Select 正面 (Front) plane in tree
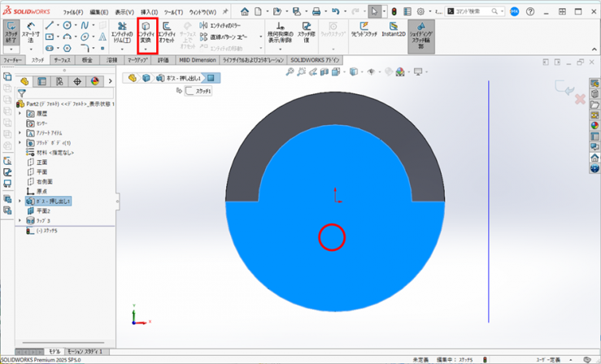The width and height of the screenshot is (601, 364). [x=42, y=162]
